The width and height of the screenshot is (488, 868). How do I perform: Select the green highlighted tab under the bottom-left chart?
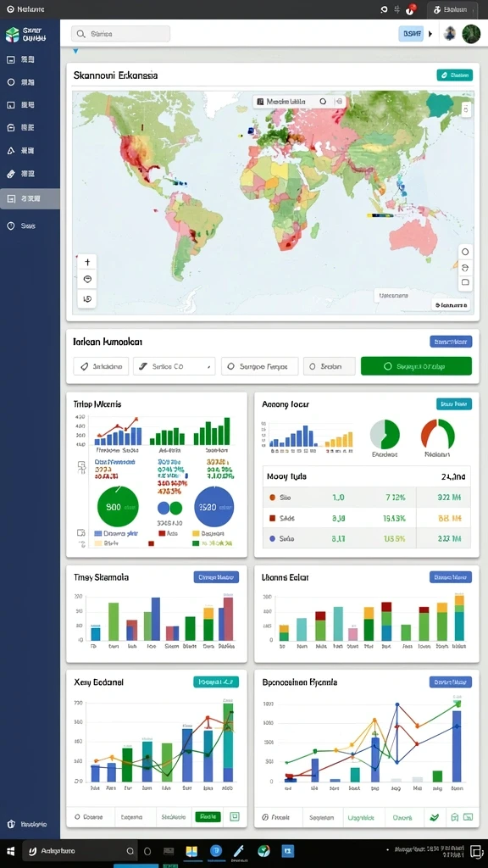coord(208,816)
